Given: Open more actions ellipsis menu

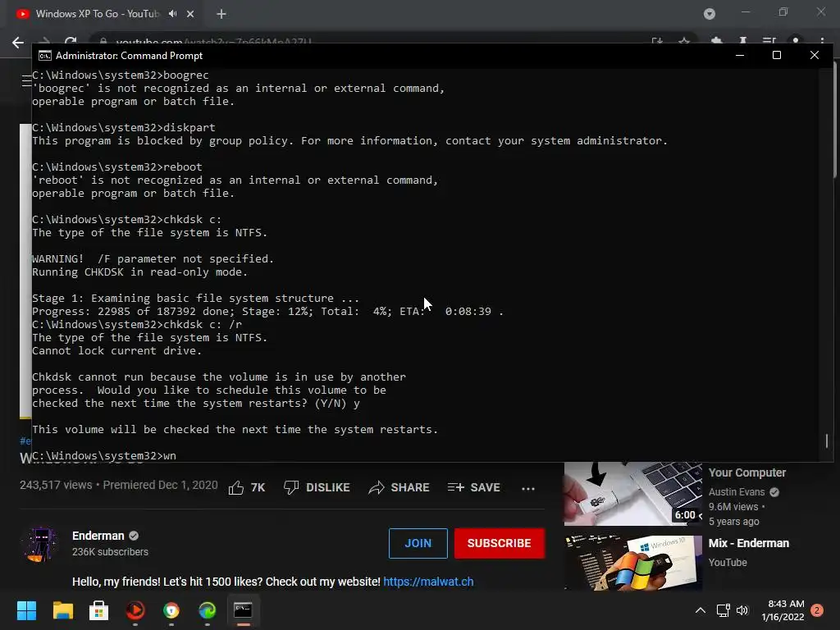Looking at the screenshot, I should tap(528, 488).
